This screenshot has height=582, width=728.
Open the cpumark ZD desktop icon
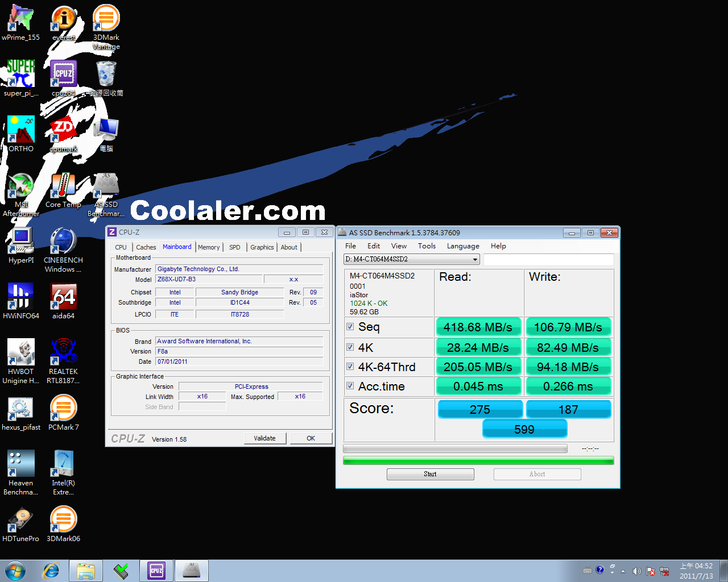click(64, 134)
